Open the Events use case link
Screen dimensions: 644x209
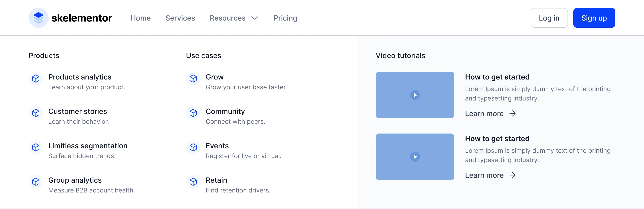pos(217,146)
